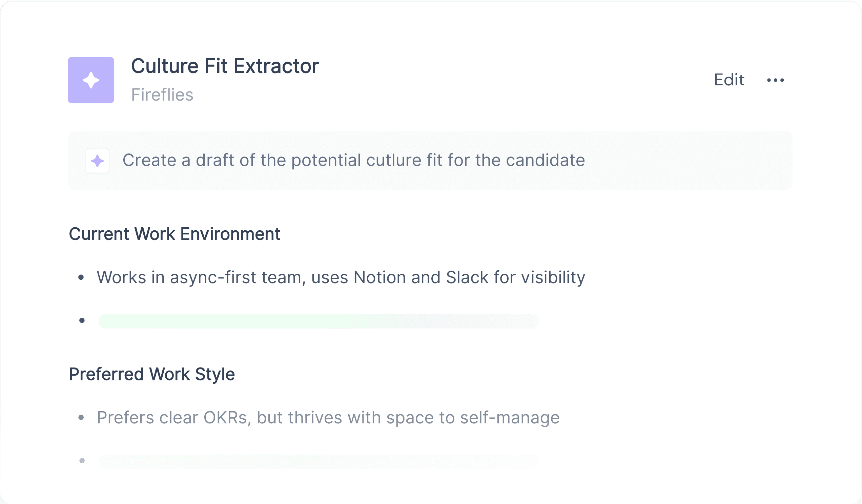Image resolution: width=862 pixels, height=504 pixels.
Task: Select the Culture Fit Extractor title
Action: (x=225, y=66)
